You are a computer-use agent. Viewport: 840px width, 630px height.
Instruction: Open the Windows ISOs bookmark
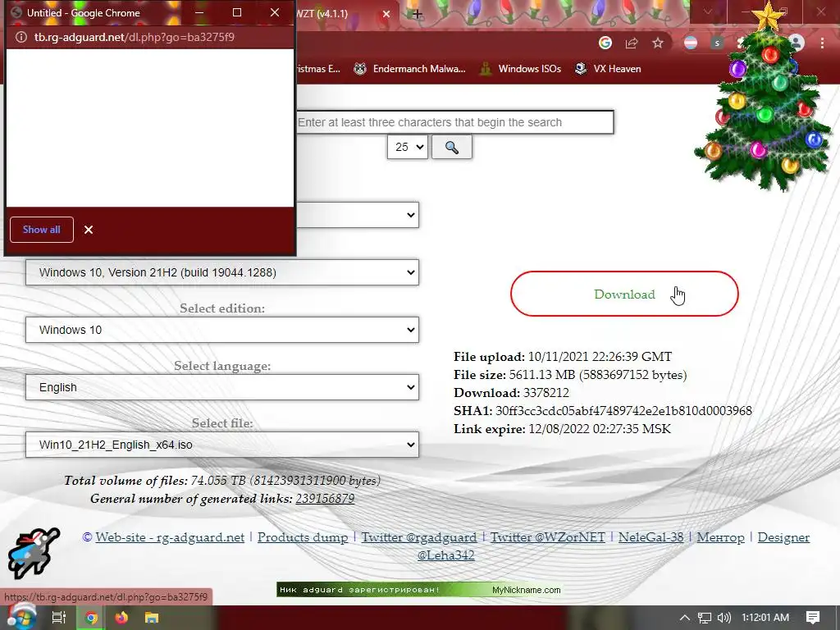(520, 69)
